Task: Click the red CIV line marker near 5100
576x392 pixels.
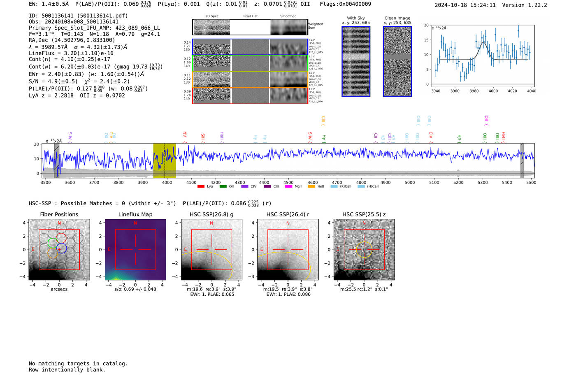Action: (431, 136)
